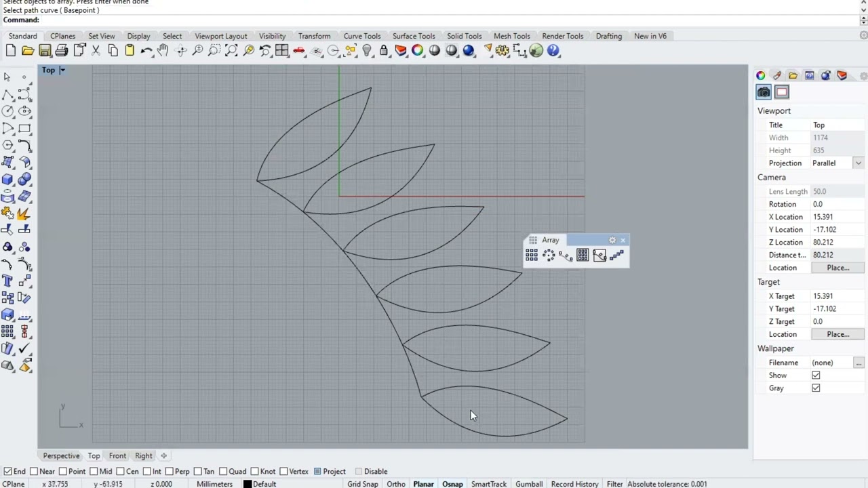Open Options with the gear icon

click(502, 51)
